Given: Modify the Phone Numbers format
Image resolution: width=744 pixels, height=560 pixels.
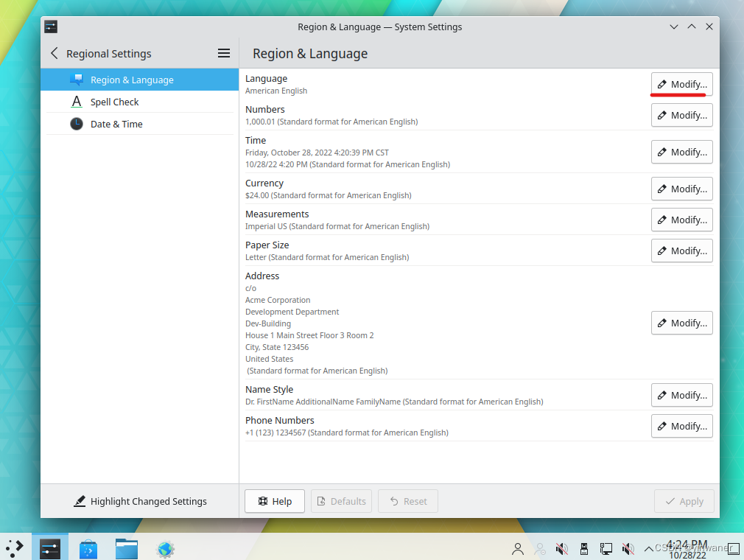Looking at the screenshot, I should click(x=682, y=426).
